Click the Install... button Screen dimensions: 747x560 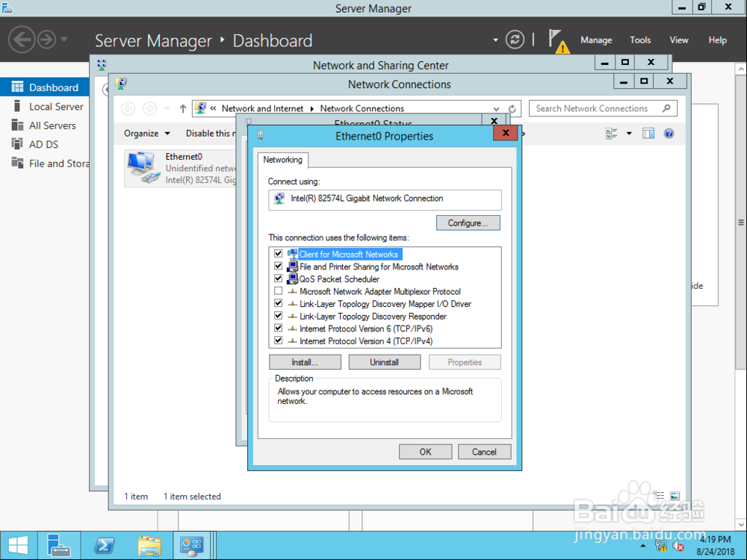coord(305,362)
